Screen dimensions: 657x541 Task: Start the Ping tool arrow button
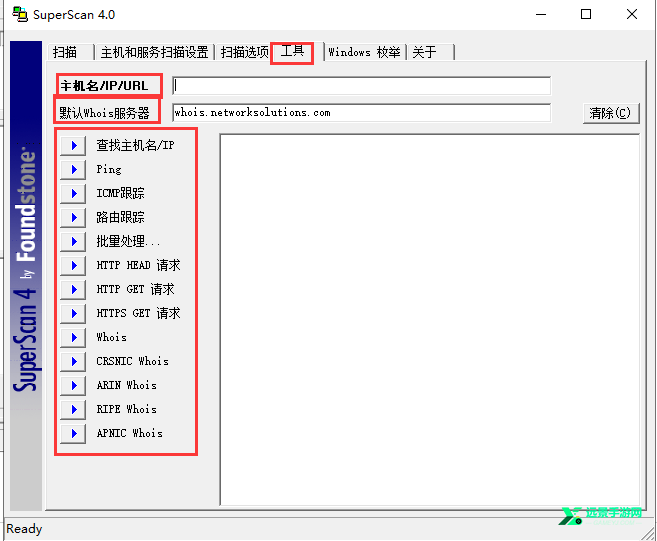[73, 169]
